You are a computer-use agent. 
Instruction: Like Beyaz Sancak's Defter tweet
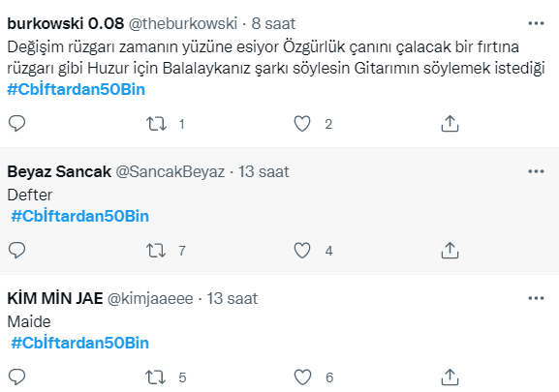[302, 251]
